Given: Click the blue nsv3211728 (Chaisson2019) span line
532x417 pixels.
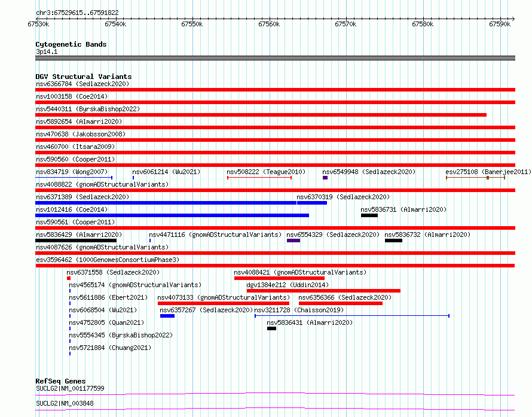Looking at the screenshot, I should click(352, 316).
